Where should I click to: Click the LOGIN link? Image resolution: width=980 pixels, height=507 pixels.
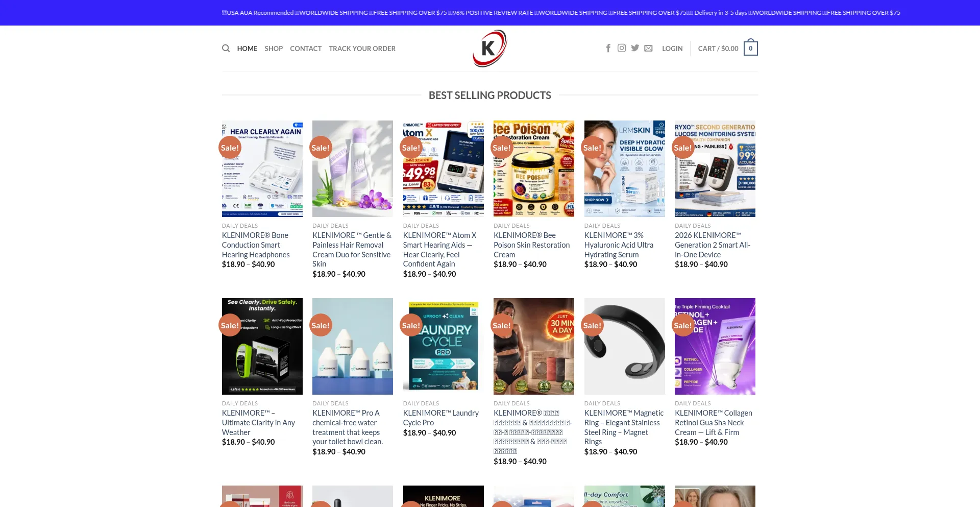pos(672,49)
